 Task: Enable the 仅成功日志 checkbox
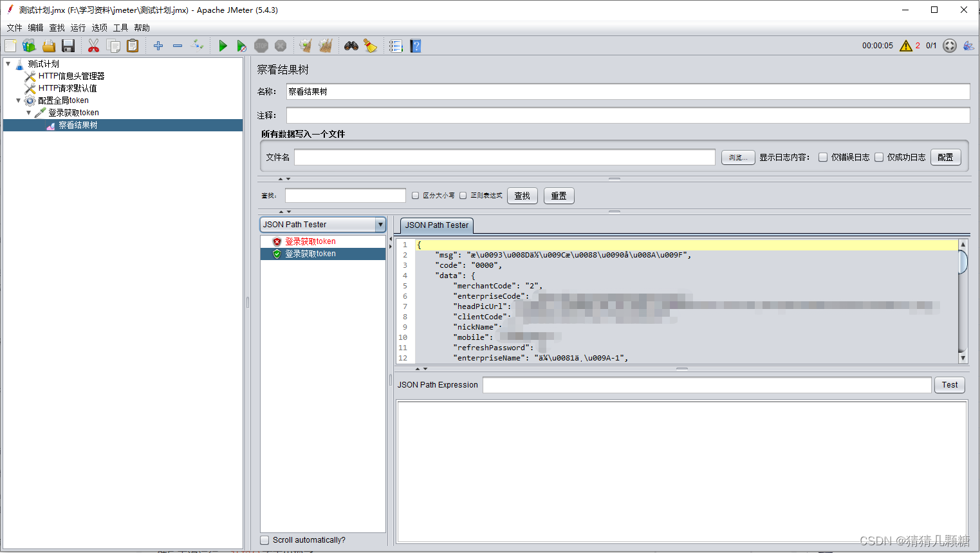point(879,157)
